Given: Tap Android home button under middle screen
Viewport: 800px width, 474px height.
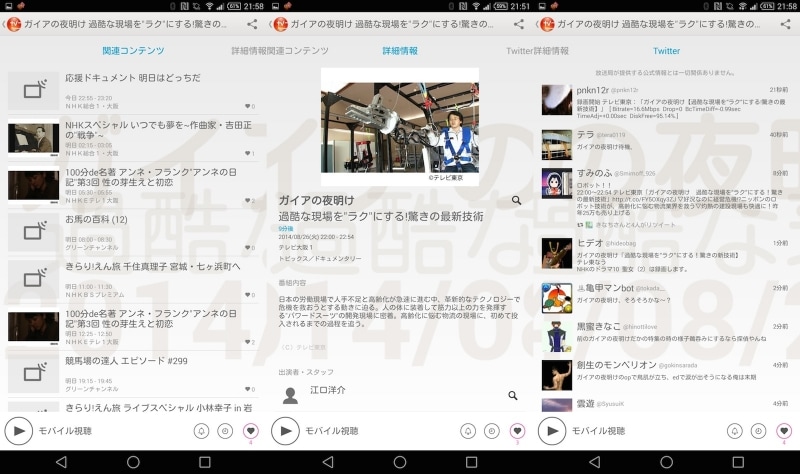Looking at the screenshot, I should click(x=400, y=462).
